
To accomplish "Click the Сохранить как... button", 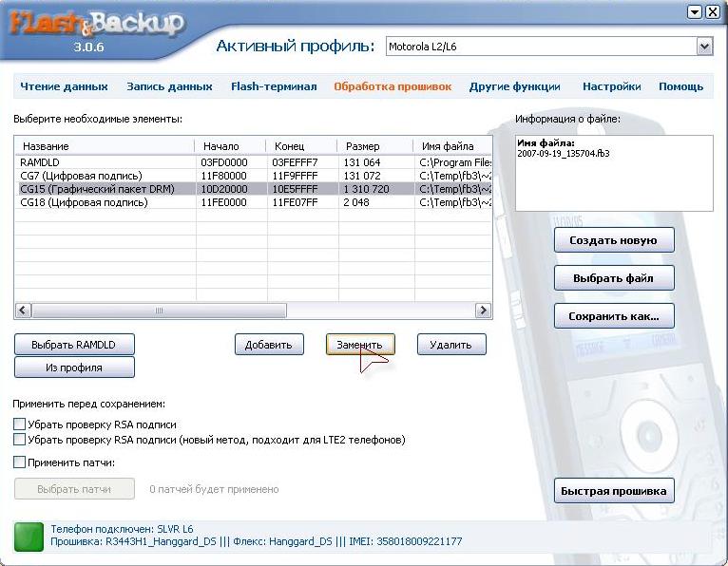I will [x=614, y=316].
